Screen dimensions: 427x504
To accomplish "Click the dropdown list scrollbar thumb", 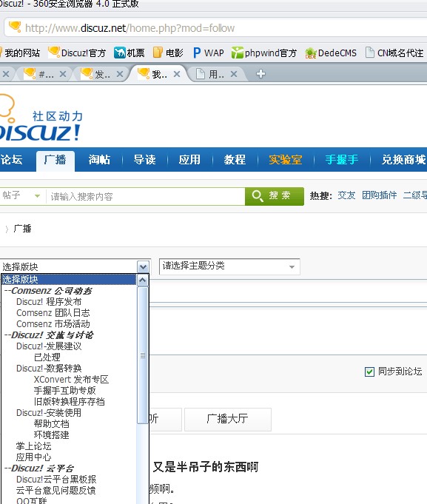I will [x=142, y=355].
